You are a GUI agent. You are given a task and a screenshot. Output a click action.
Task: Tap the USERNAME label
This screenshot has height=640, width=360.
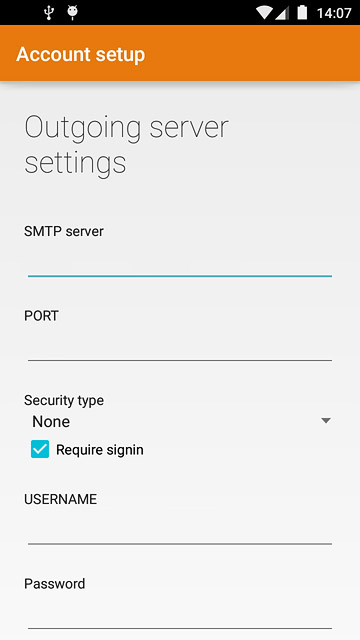click(x=60, y=499)
